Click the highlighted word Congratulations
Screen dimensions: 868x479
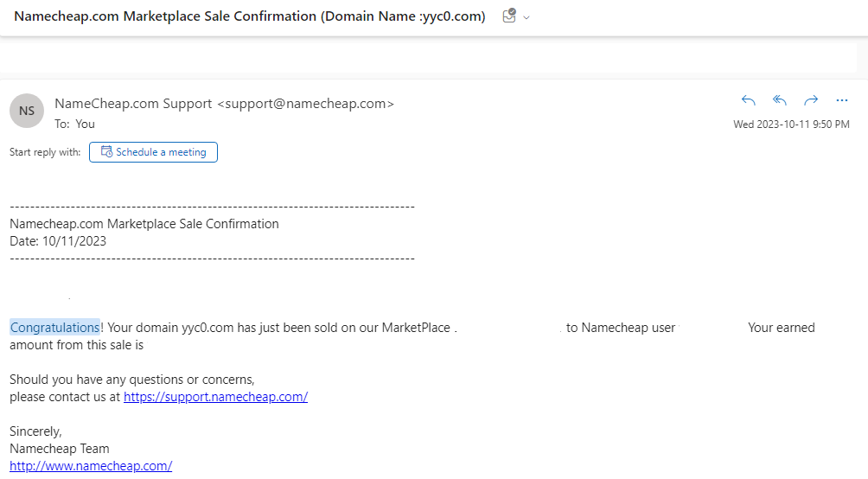(54, 328)
